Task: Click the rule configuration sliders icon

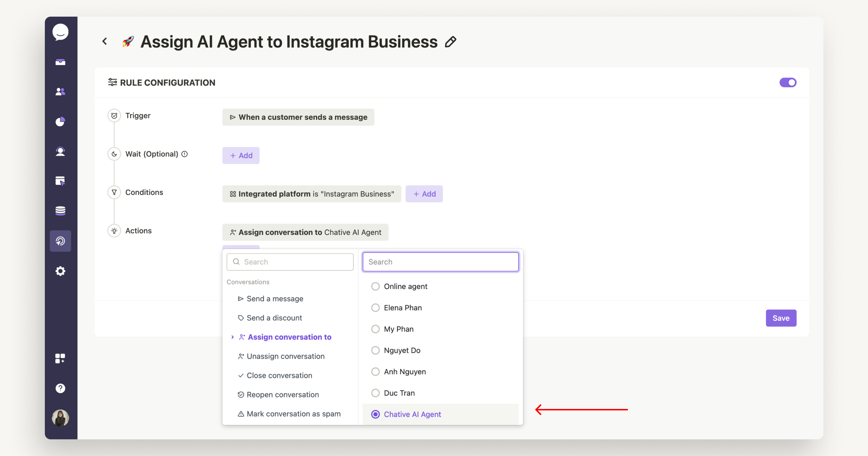Action: pyautogui.click(x=112, y=83)
